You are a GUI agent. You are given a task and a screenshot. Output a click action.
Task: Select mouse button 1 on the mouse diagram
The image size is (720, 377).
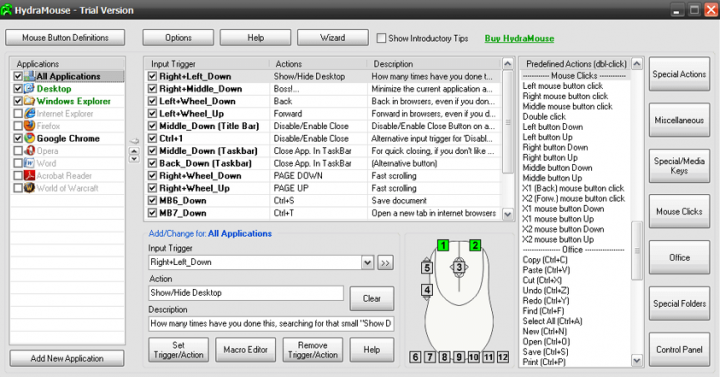pos(443,245)
